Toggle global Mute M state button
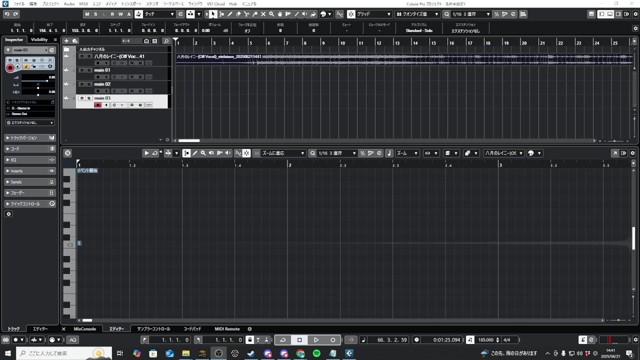640x360 pixels. tap(87, 14)
